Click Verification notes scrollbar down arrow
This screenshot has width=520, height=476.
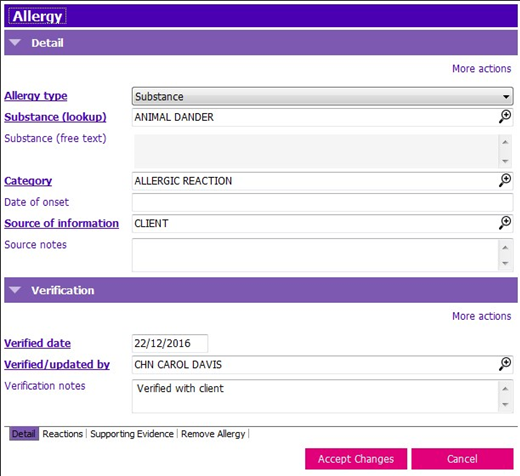pos(505,405)
